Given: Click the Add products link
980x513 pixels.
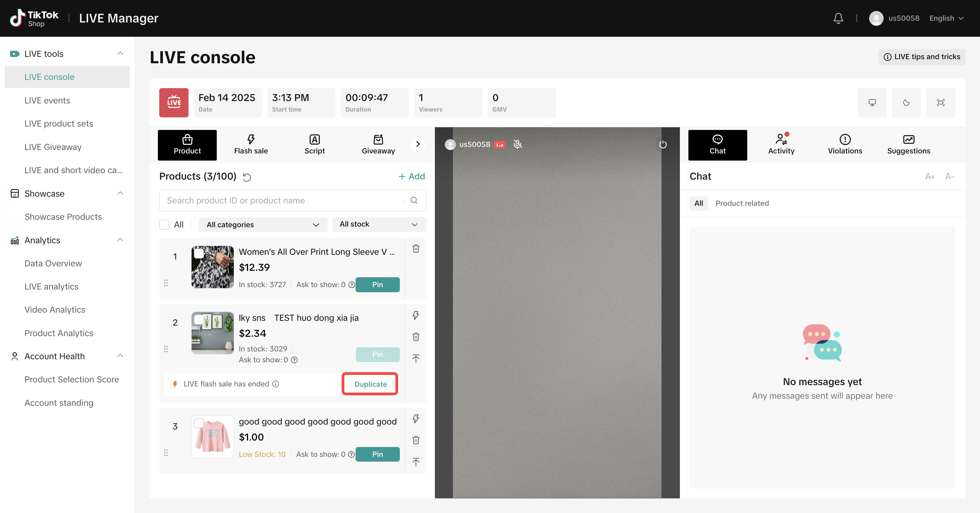Looking at the screenshot, I should (411, 177).
